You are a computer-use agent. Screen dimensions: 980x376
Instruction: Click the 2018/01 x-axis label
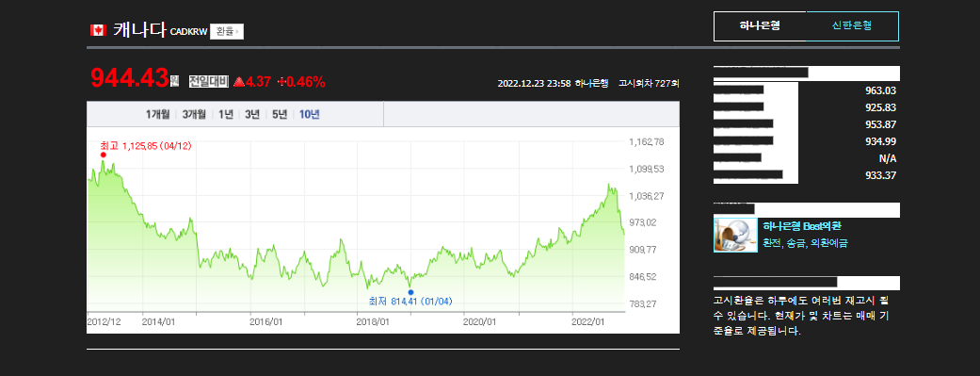(x=373, y=321)
